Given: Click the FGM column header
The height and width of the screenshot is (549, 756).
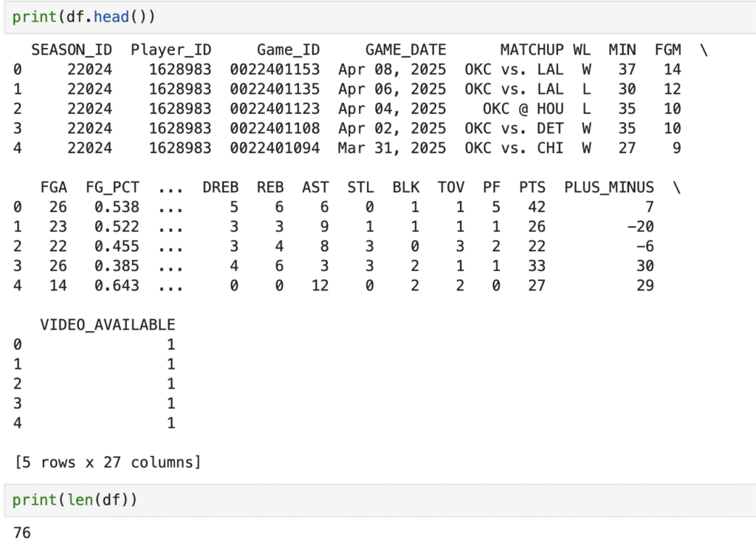Looking at the screenshot, I should pos(667,50).
